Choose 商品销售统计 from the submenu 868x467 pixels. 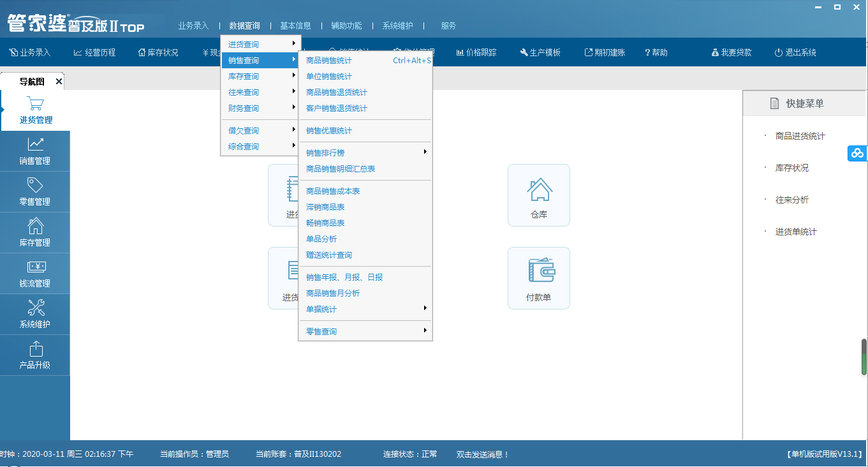coord(329,61)
